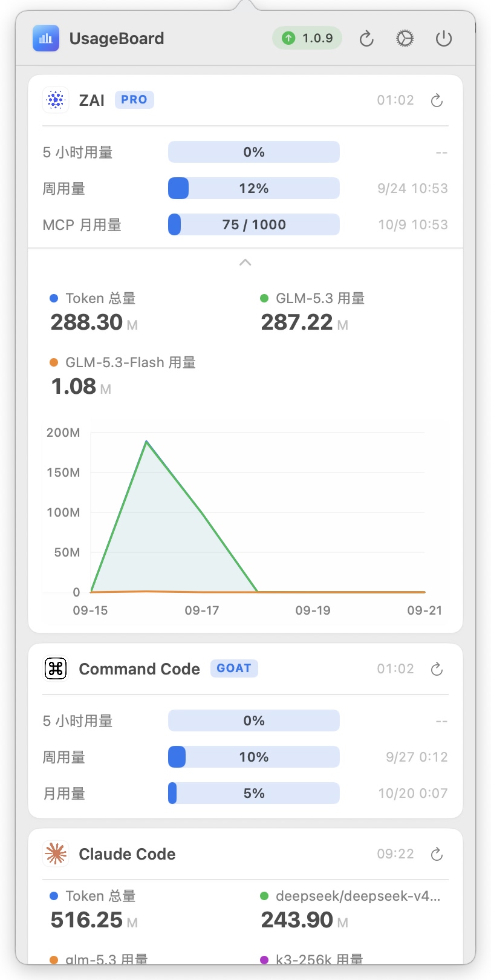
Task: Click ZAI 5 小时用量 0% progress bar
Action: 254,152
